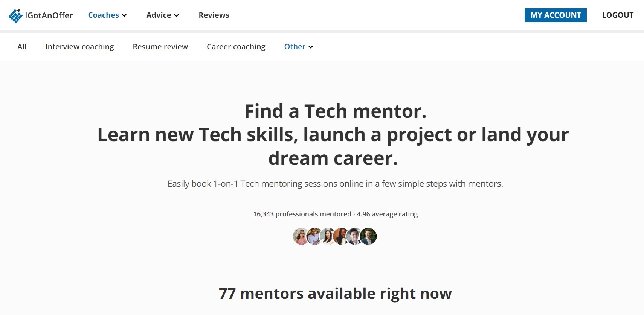Screen dimensions: 644x315
Task: Click the MY ACCOUNT button
Action: coord(555,15)
